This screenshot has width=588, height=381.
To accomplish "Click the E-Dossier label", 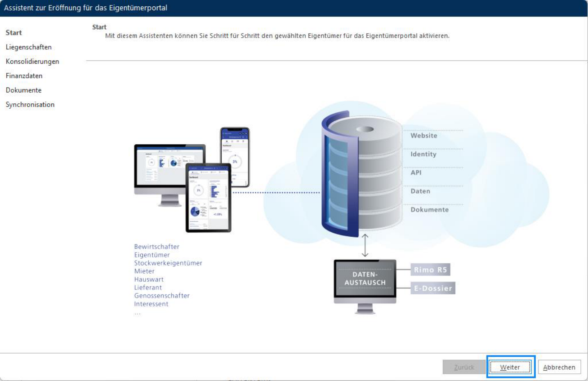I will click(x=433, y=288).
